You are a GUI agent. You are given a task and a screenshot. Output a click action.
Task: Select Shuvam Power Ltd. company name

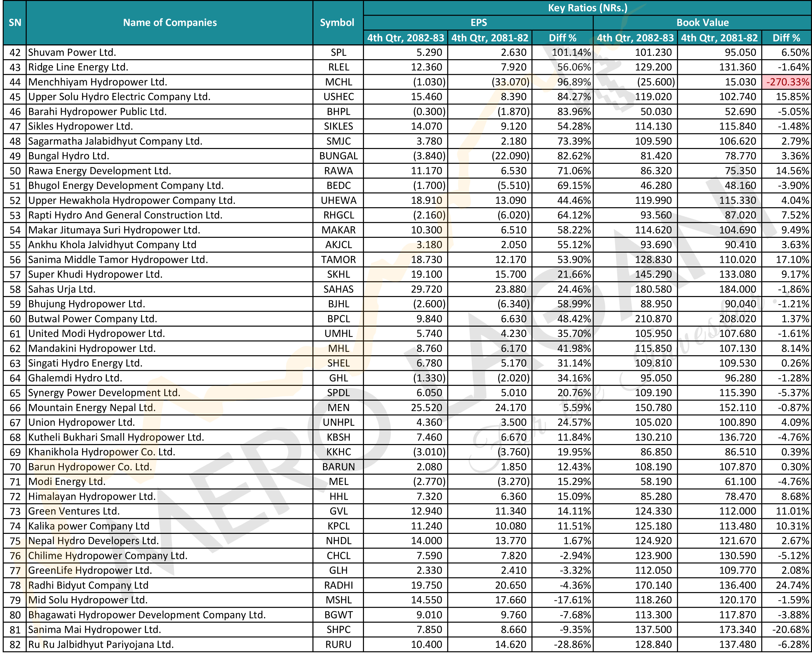pyautogui.click(x=72, y=52)
